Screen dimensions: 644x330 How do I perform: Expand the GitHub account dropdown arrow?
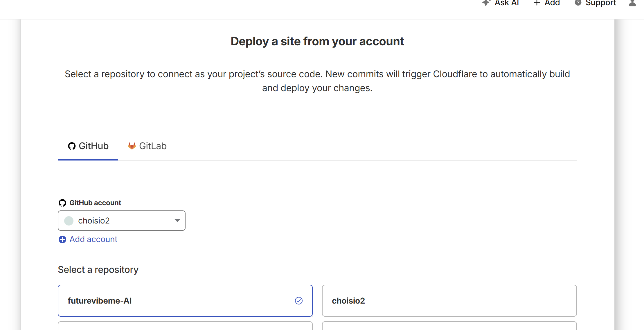point(177,221)
